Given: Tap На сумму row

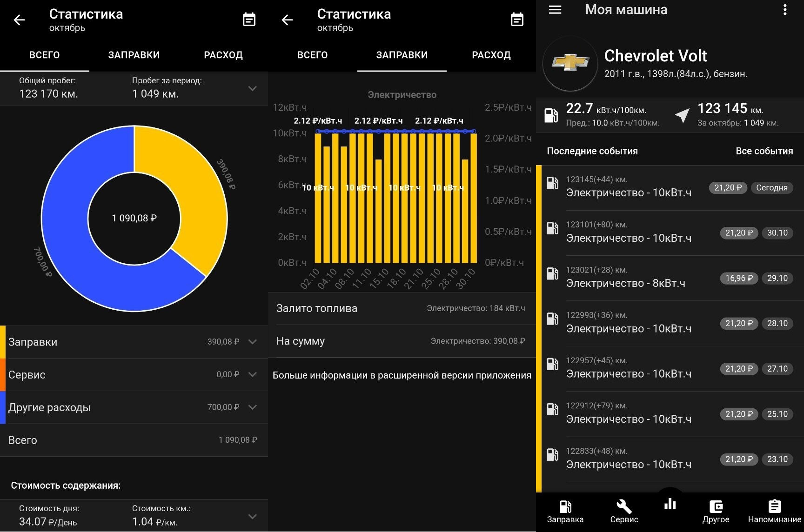Looking at the screenshot, I should [x=402, y=341].
